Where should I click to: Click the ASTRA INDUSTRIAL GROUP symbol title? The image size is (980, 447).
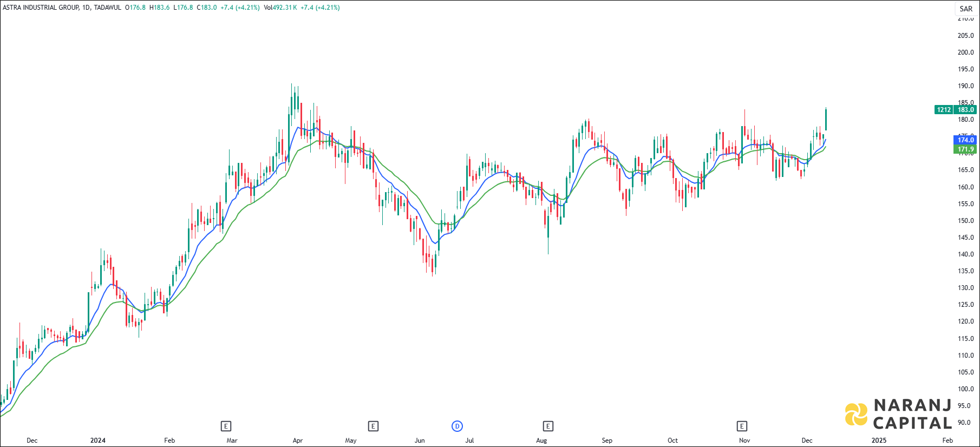(41, 8)
